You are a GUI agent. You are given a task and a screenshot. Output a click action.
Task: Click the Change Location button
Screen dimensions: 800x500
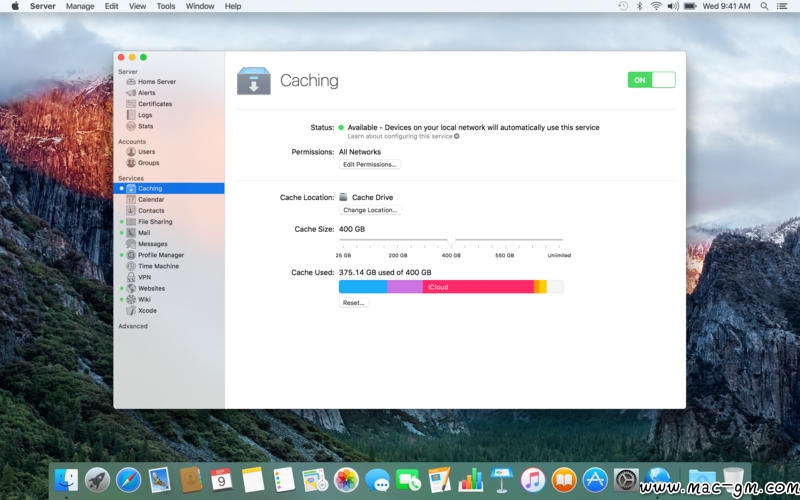(370, 210)
